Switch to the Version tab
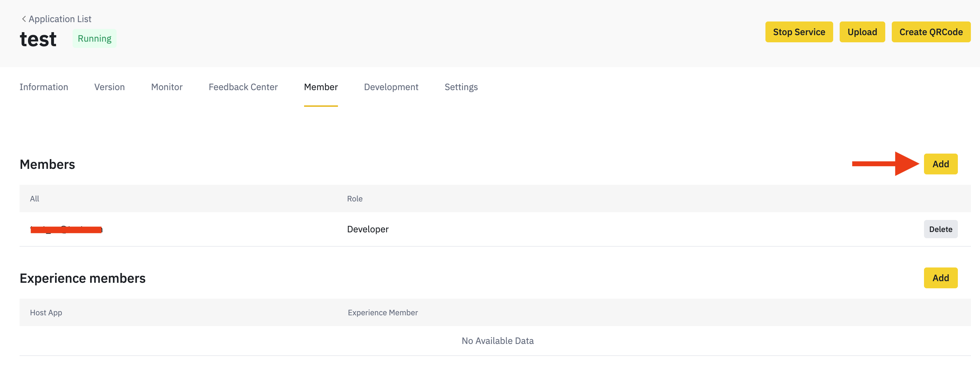 coord(110,87)
